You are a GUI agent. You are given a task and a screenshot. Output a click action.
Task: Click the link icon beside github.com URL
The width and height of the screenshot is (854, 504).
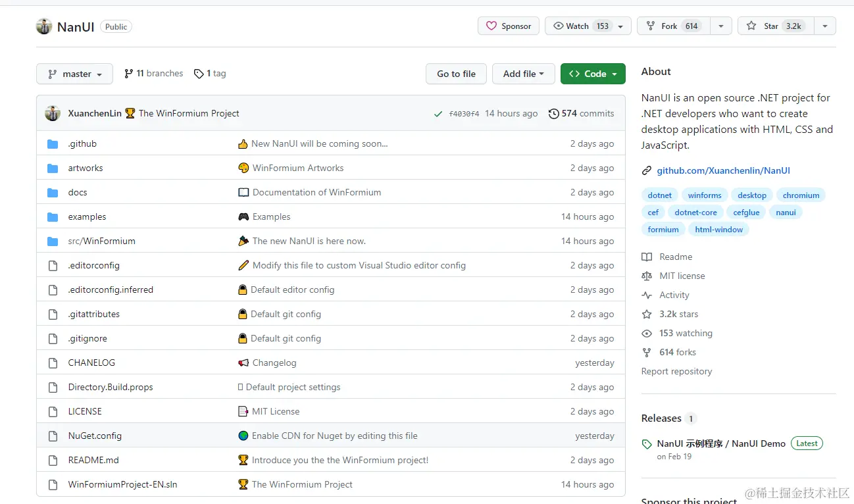[647, 170]
